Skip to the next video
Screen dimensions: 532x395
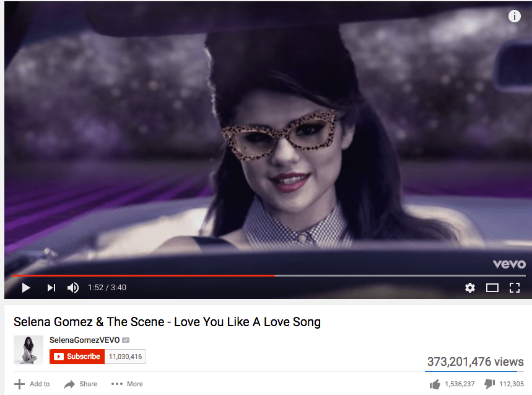[x=51, y=288]
